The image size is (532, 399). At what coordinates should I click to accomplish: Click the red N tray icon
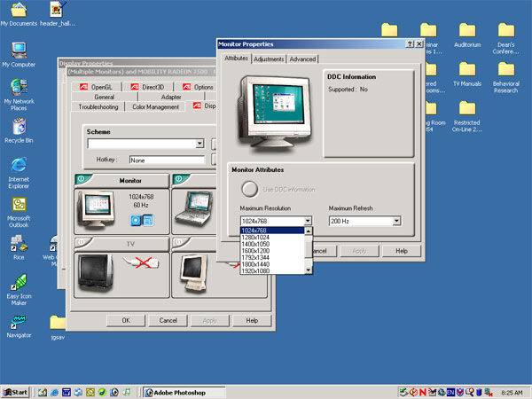tap(422, 393)
